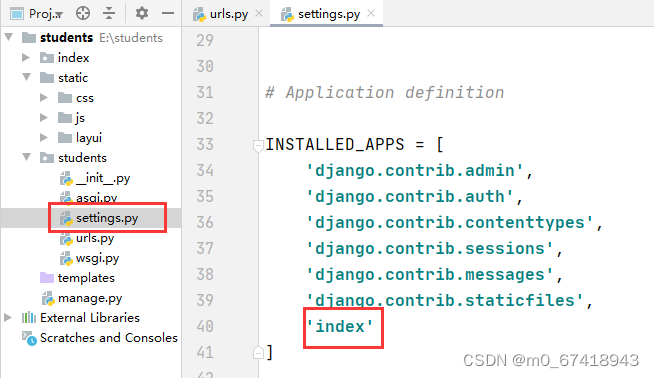Click the Application definition comment

(385, 93)
